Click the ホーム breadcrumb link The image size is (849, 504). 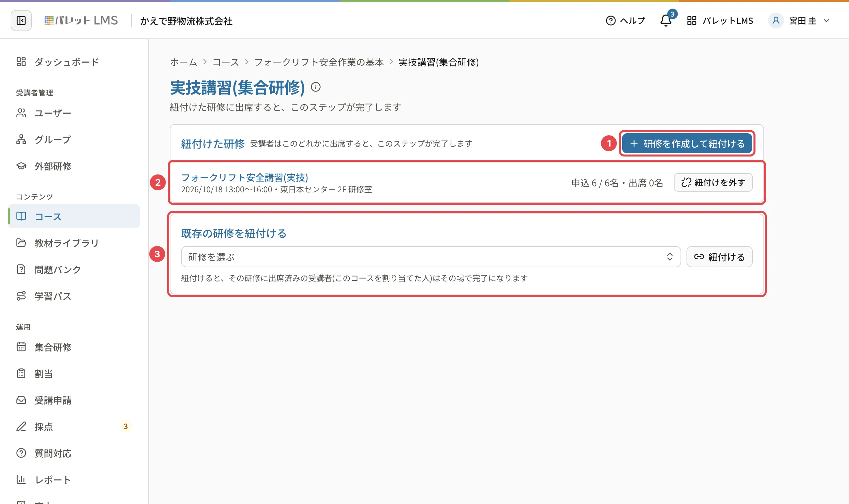(183, 62)
